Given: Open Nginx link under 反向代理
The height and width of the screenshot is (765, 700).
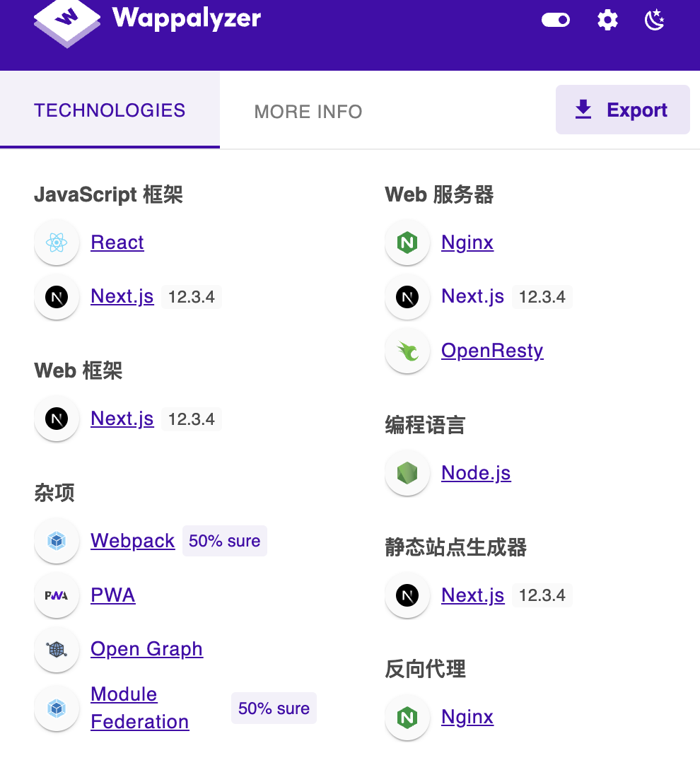Looking at the screenshot, I should coord(467,717).
